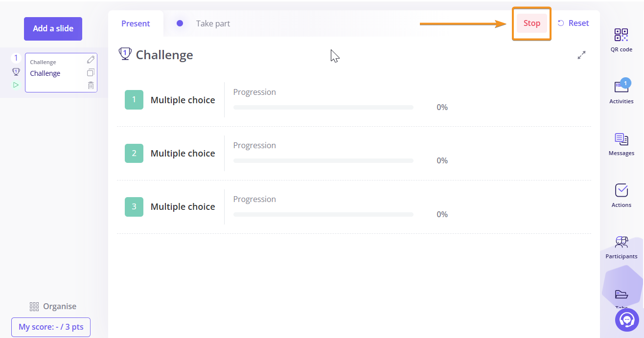Open the Actions checkmark icon
The image size is (644, 338).
pos(621,190)
